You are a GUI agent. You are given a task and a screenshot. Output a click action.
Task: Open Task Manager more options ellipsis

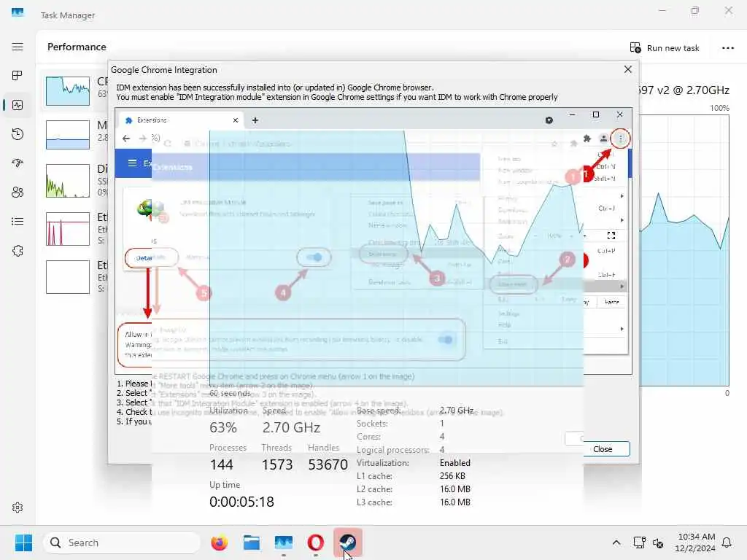pos(728,47)
